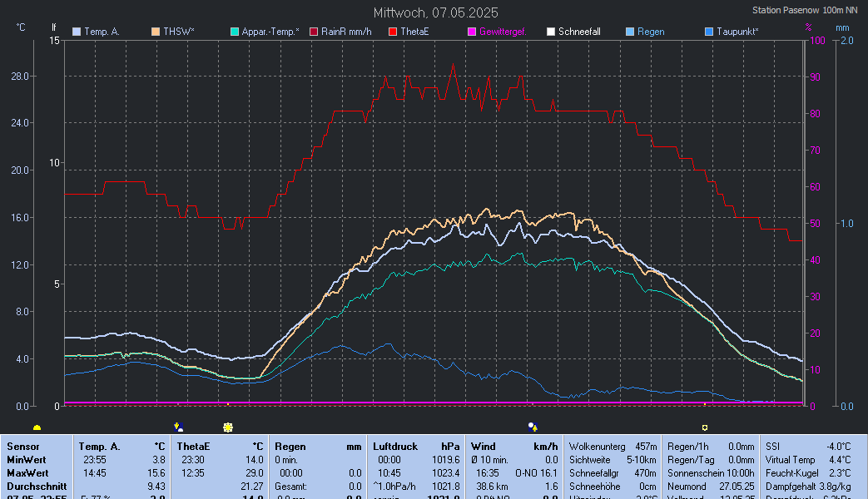Click the pressure value '1019.6'
Image resolution: width=868 pixels, height=499 pixels.
[x=446, y=460]
